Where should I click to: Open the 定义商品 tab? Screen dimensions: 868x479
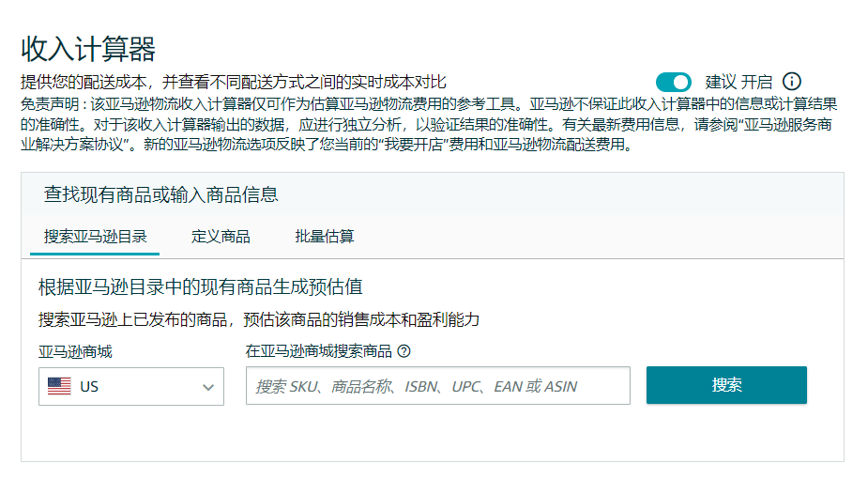tap(221, 236)
